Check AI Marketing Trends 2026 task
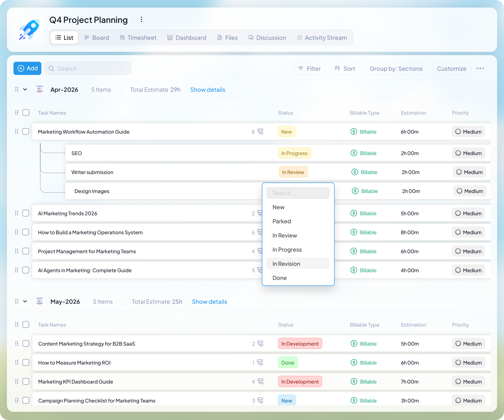 [26, 213]
